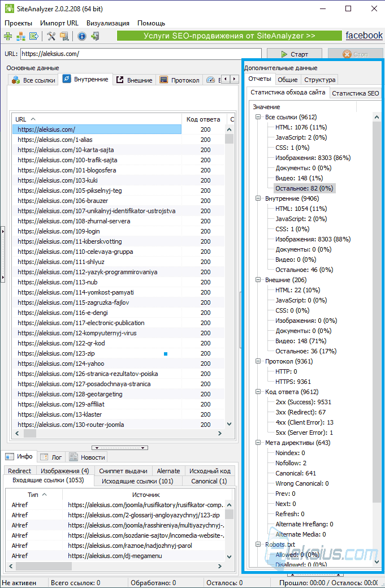Image resolution: width=385 pixels, height=588 pixels.
Task: Click the green plus new project icon
Action: (8, 36)
